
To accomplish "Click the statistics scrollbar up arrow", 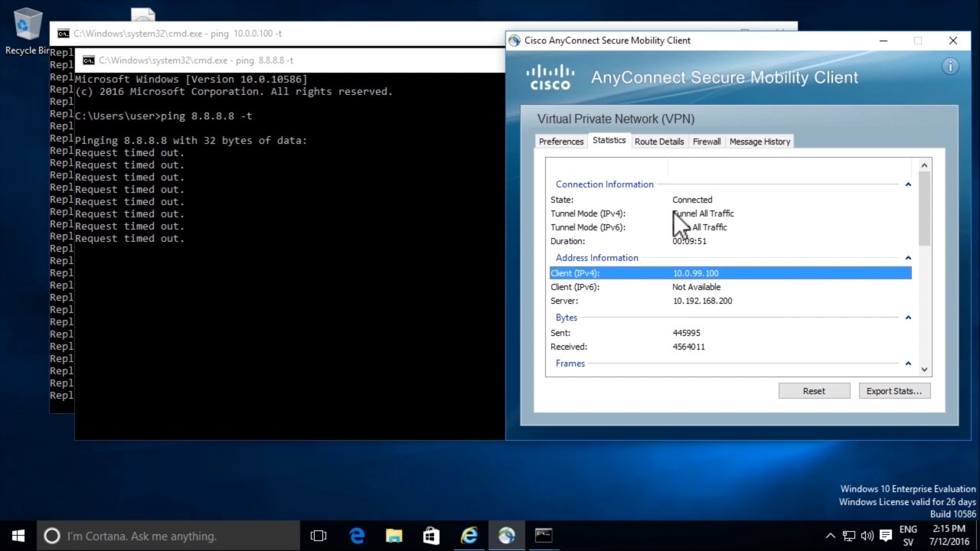I will (924, 165).
